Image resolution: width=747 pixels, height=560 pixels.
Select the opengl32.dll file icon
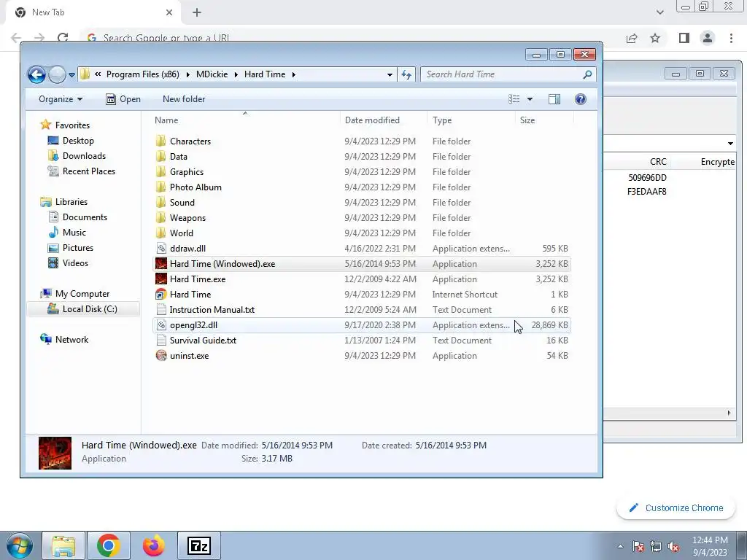click(x=161, y=324)
